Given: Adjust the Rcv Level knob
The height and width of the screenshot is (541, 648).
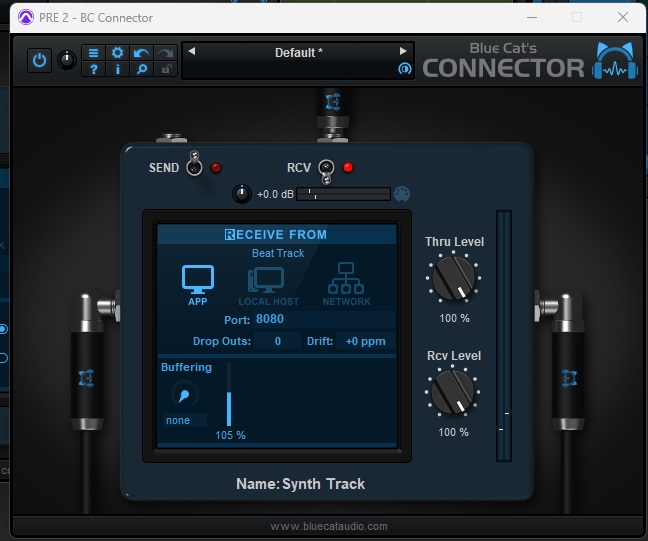Looking at the screenshot, I should coord(453,392).
